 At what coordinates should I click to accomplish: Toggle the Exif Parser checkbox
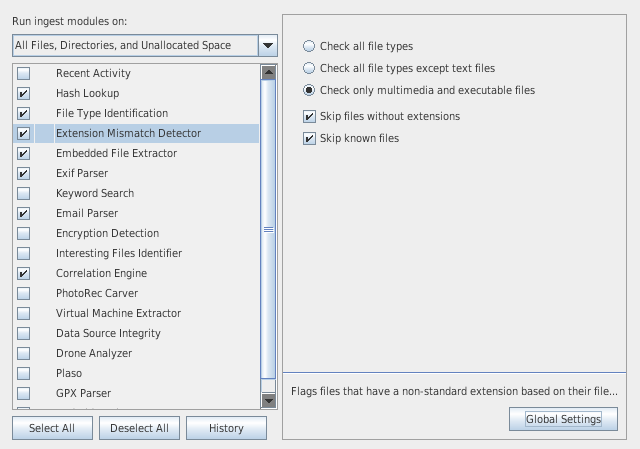tap(23, 173)
